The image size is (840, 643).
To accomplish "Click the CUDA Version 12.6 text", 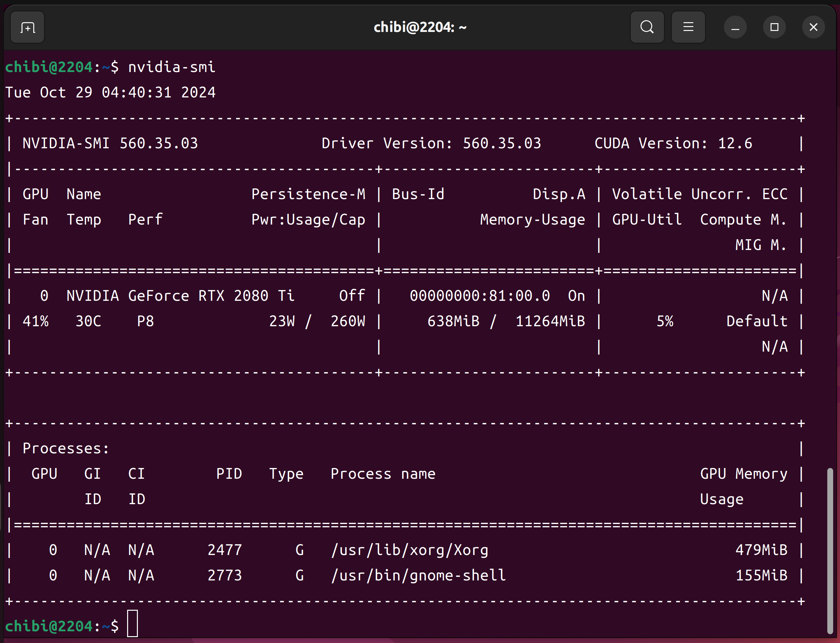I will [x=673, y=143].
